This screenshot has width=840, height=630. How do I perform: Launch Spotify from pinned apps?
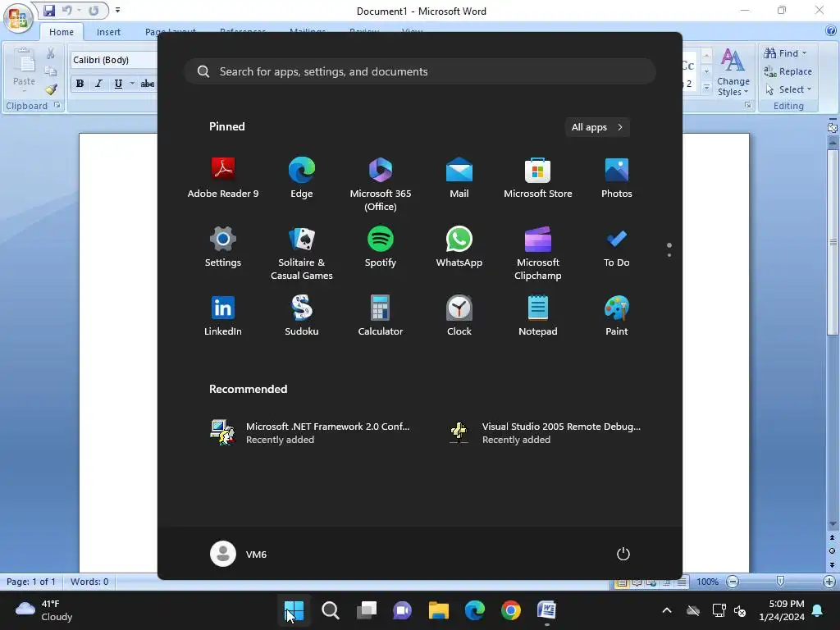(x=381, y=247)
